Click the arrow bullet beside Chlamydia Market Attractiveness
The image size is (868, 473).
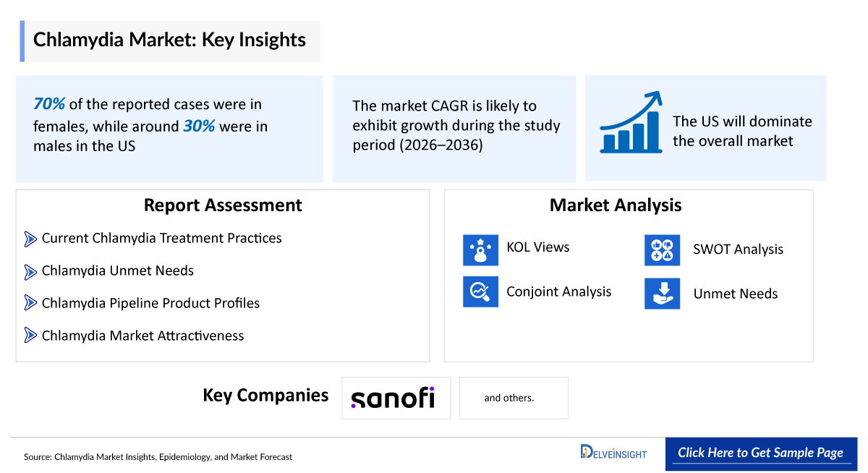pyautogui.click(x=30, y=336)
